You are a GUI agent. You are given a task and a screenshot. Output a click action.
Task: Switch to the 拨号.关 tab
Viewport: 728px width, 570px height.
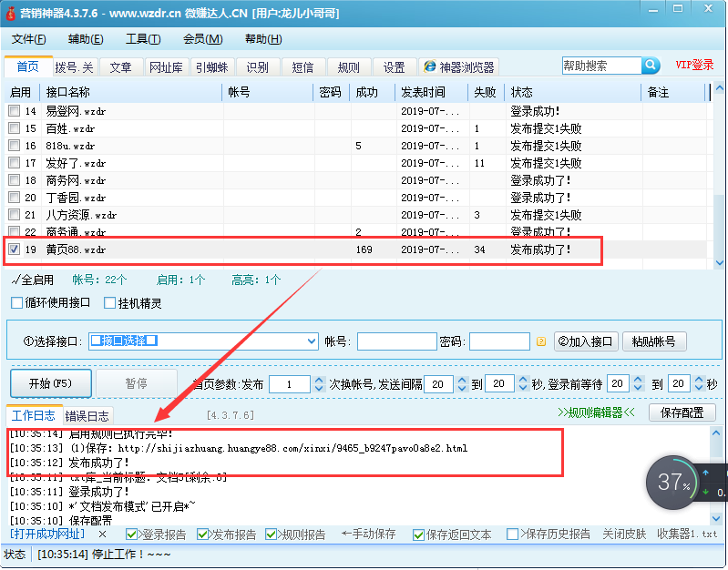[75, 67]
